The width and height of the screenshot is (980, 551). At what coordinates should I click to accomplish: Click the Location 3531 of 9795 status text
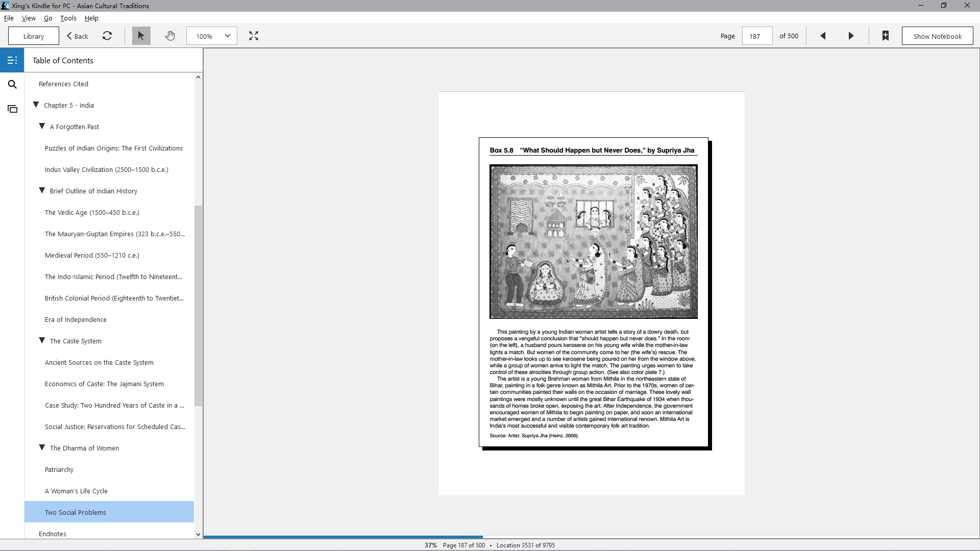click(526, 545)
